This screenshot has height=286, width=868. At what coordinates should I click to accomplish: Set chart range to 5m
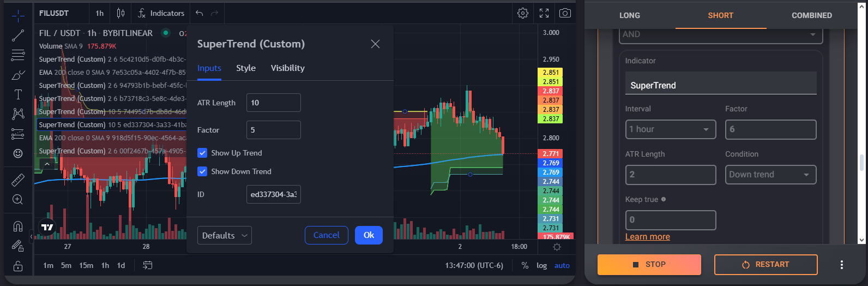[x=66, y=265]
